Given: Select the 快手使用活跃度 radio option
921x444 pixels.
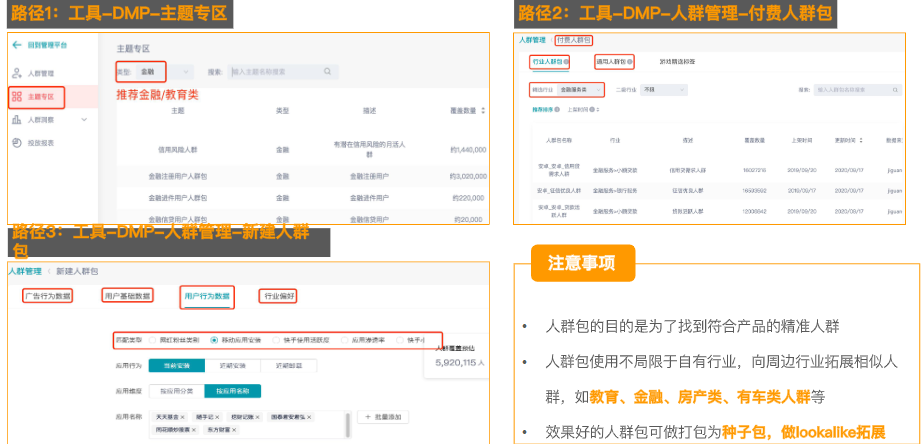Looking at the screenshot, I should [x=277, y=340].
